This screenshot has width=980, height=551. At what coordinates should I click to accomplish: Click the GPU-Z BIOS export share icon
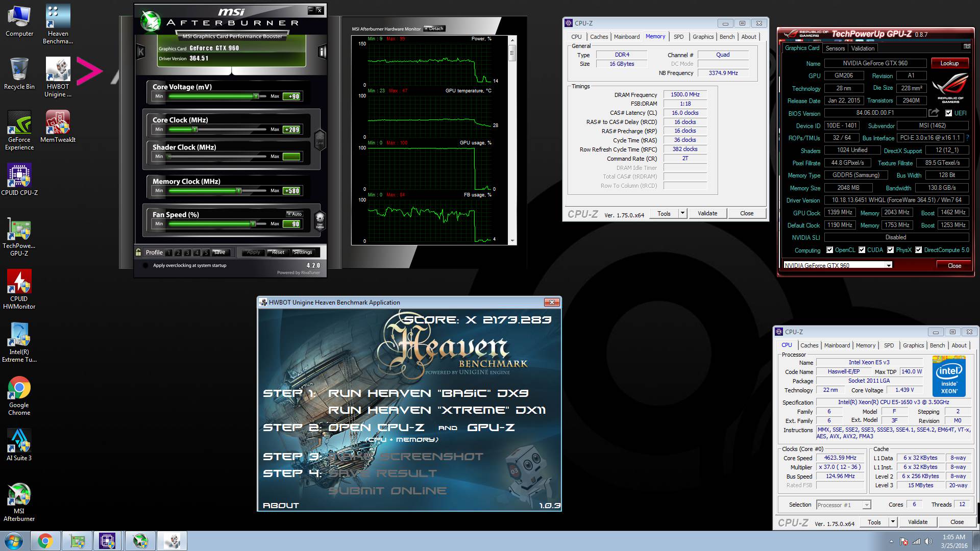click(934, 113)
